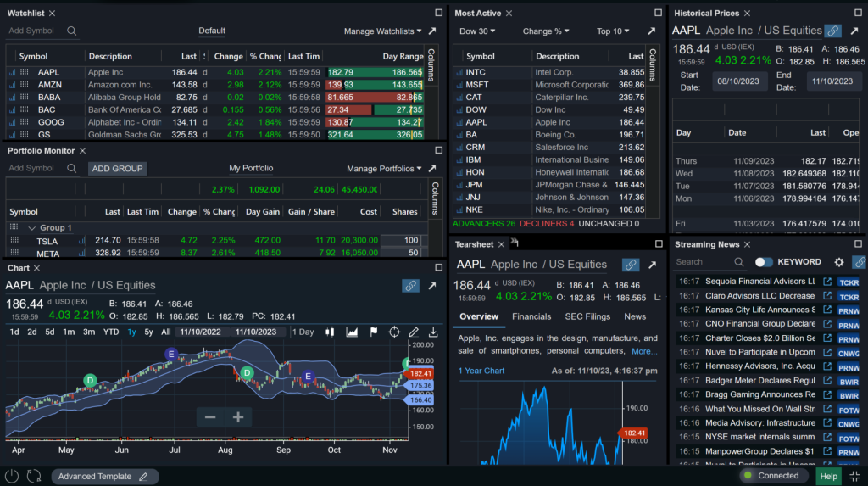Pop out the Most Active panel

[x=652, y=31]
